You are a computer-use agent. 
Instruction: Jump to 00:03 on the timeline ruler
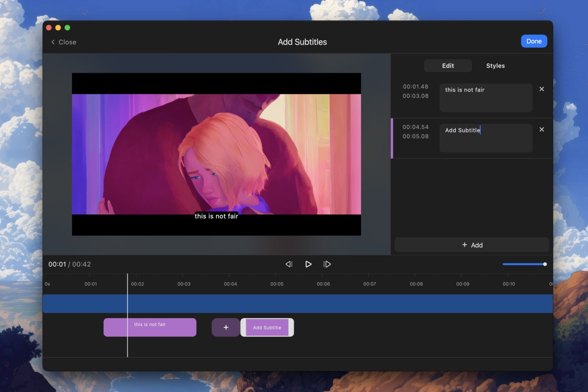coord(184,284)
